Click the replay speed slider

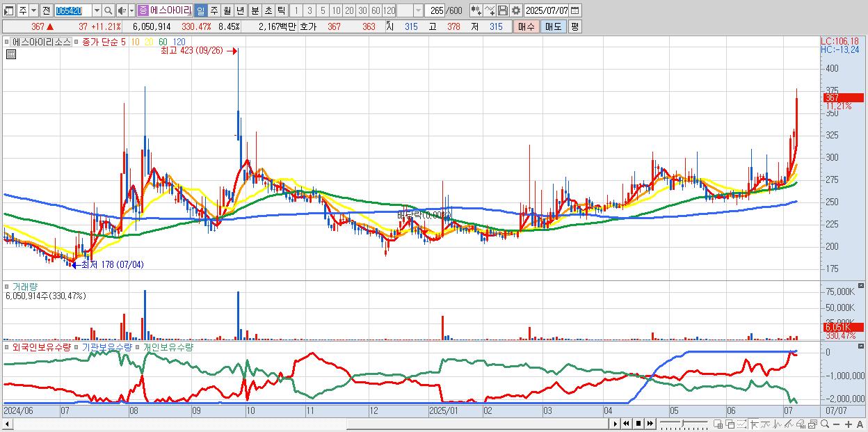[x=684, y=424]
